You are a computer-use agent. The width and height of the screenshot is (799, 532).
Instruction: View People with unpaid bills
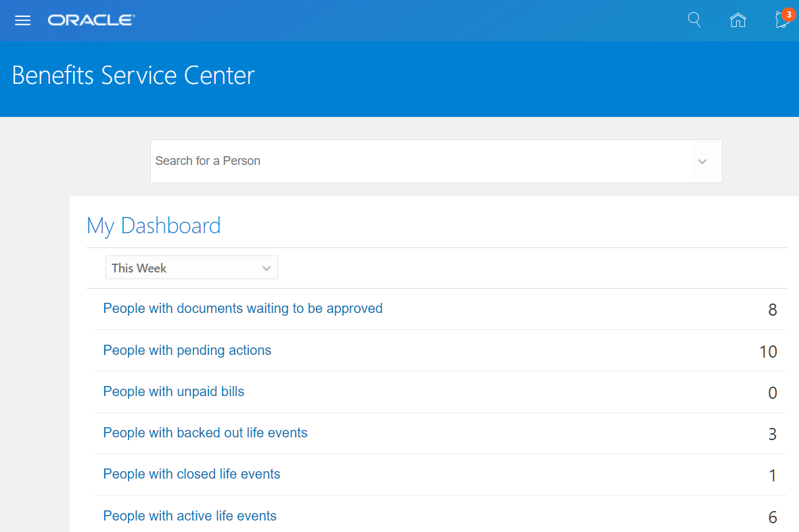pos(174,391)
